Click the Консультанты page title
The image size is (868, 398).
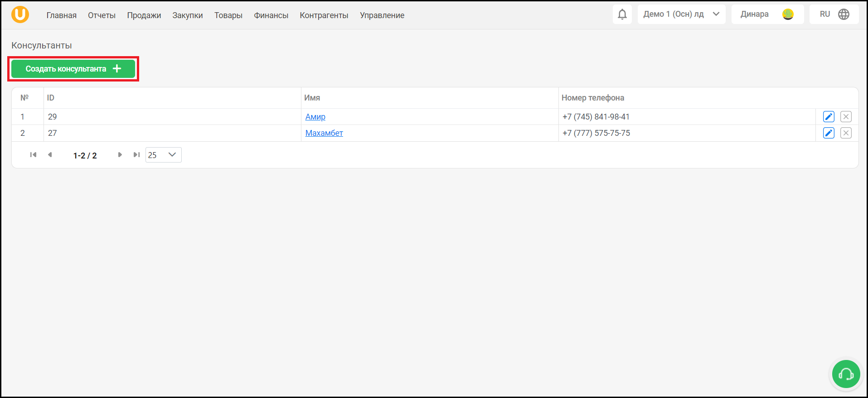click(42, 45)
